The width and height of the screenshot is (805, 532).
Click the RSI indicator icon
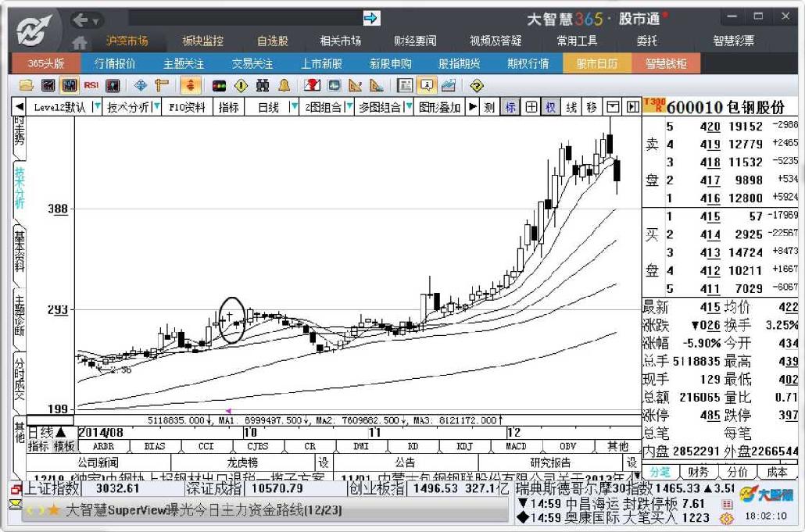91,85
